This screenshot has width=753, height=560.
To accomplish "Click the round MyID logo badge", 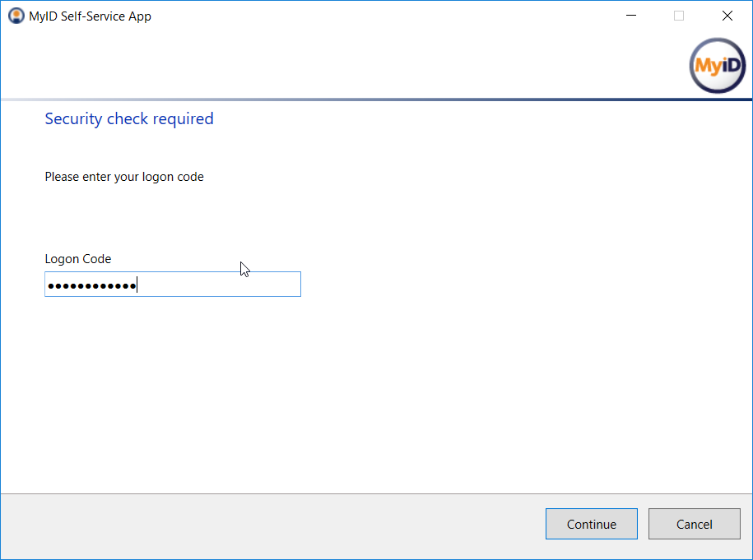I will point(718,66).
